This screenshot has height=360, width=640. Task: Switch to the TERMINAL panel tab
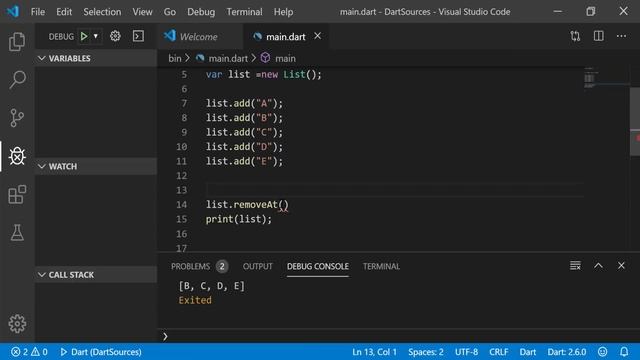[381, 267]
